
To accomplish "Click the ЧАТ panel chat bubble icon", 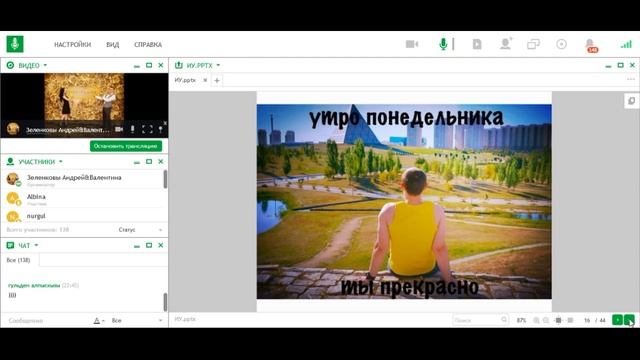I will 10,245.
